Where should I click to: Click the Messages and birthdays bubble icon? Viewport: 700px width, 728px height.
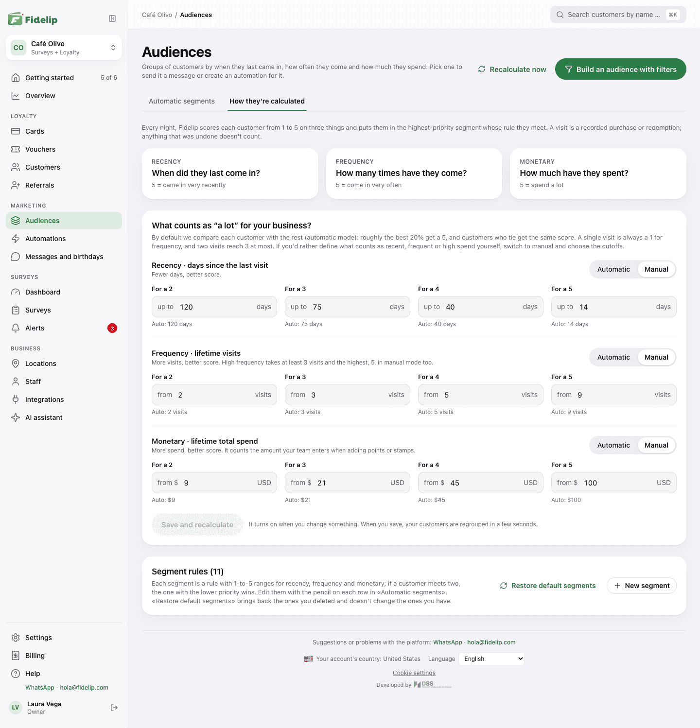[16, 257]
